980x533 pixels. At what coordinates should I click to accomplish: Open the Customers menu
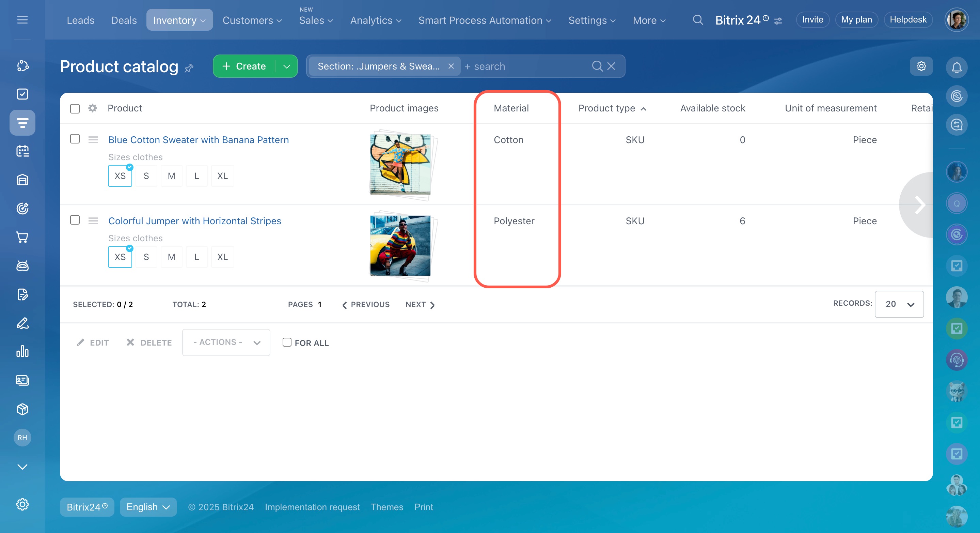252,20
